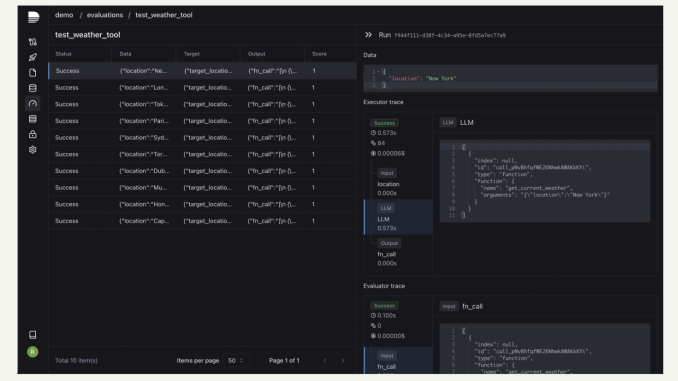Select the LLM node in Executor trace

click(398, 217)
